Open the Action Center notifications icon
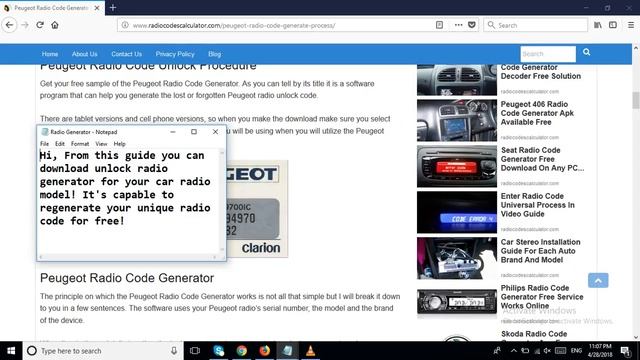 click(625, 351)
